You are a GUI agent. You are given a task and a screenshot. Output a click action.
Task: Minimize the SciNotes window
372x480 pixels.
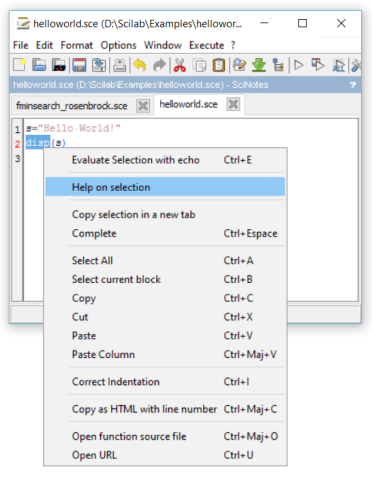tap(264, 23)
